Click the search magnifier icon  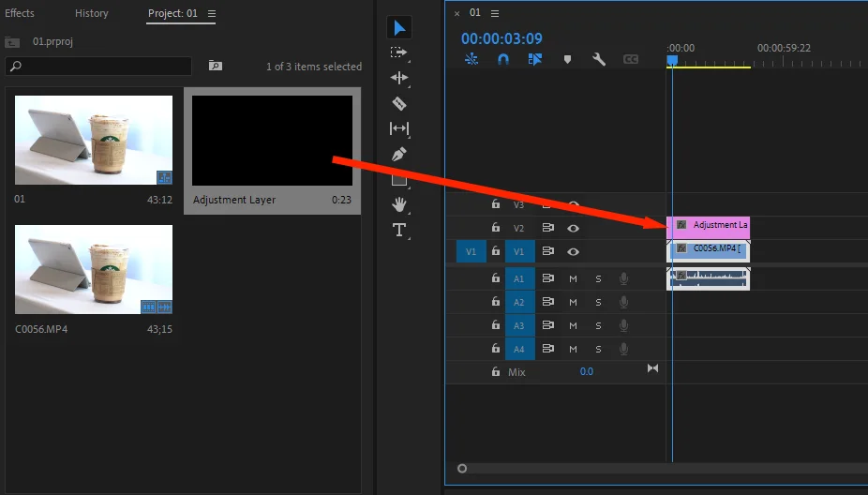16,66
